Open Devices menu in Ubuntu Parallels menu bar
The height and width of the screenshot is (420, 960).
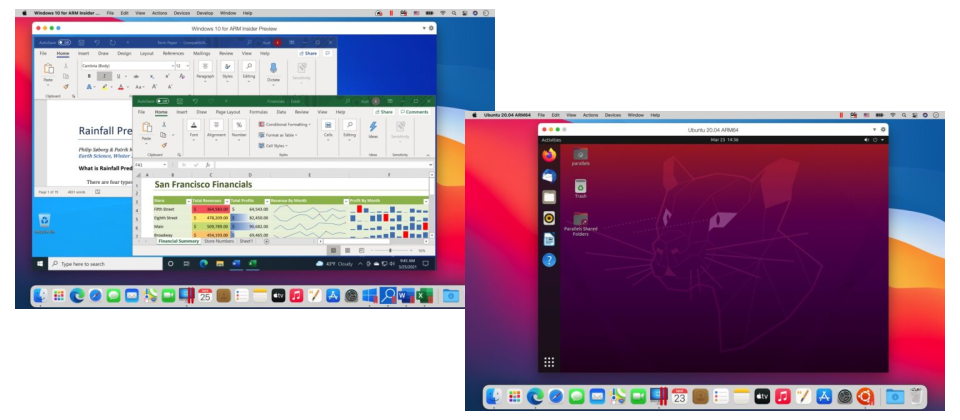tap(613, 115)
